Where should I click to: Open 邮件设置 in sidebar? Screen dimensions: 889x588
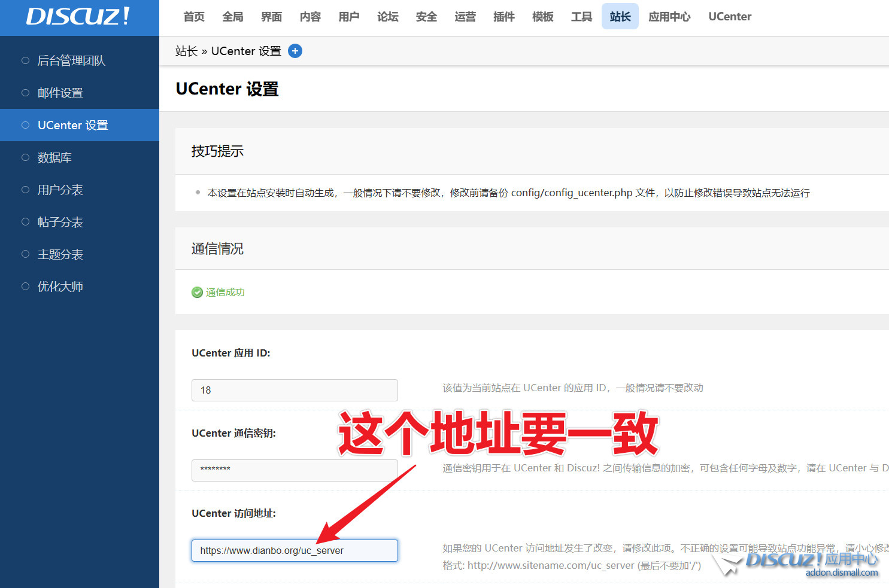[x=80, y=93]
